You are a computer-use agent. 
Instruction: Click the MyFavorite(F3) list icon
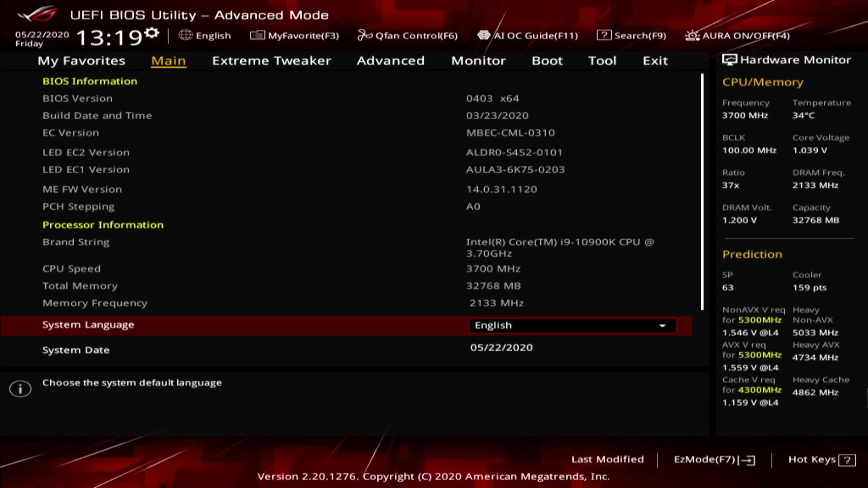(x=257, y=35)
